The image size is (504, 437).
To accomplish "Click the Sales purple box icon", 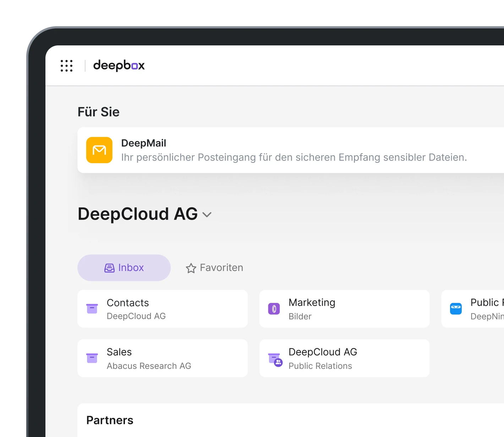I will (92, 358).
